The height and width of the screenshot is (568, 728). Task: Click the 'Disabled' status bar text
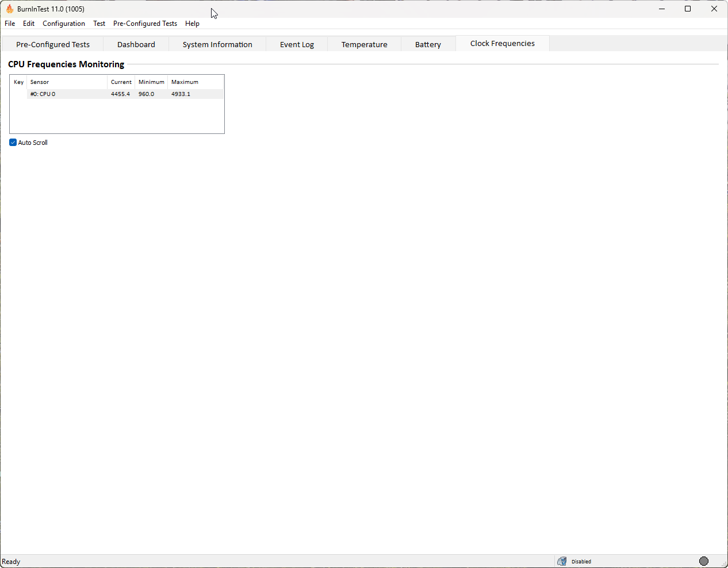click(581, 562)
